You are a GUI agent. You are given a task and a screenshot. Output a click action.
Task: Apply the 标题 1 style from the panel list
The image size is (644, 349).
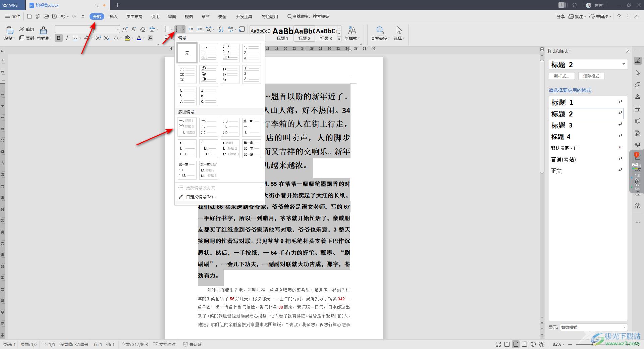point(586,102)
